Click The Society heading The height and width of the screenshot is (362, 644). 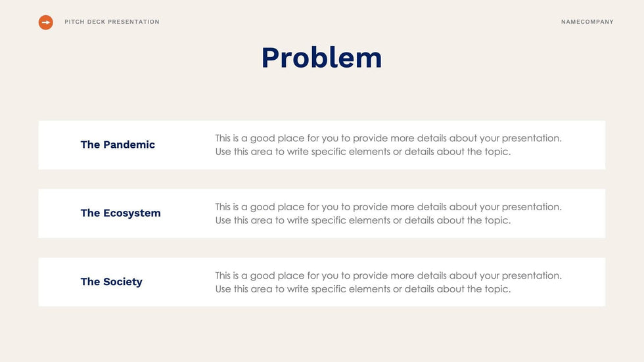[111, 282]
